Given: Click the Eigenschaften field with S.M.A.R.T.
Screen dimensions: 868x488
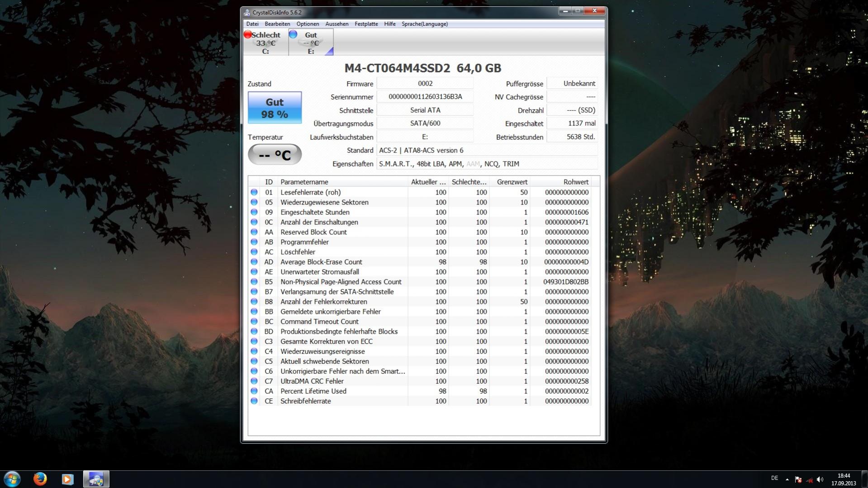Looking at the screenshot, I should (487, 164).
